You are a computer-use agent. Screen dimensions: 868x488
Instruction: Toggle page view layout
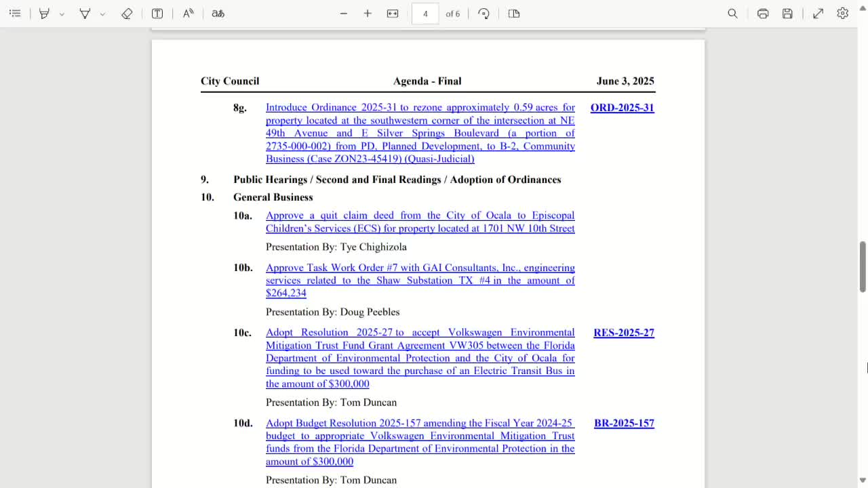coord(514,14)
